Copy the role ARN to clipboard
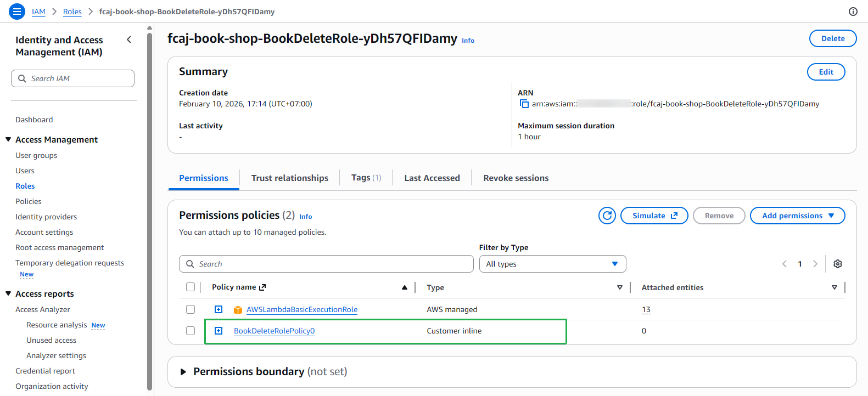 click(524, 104)
